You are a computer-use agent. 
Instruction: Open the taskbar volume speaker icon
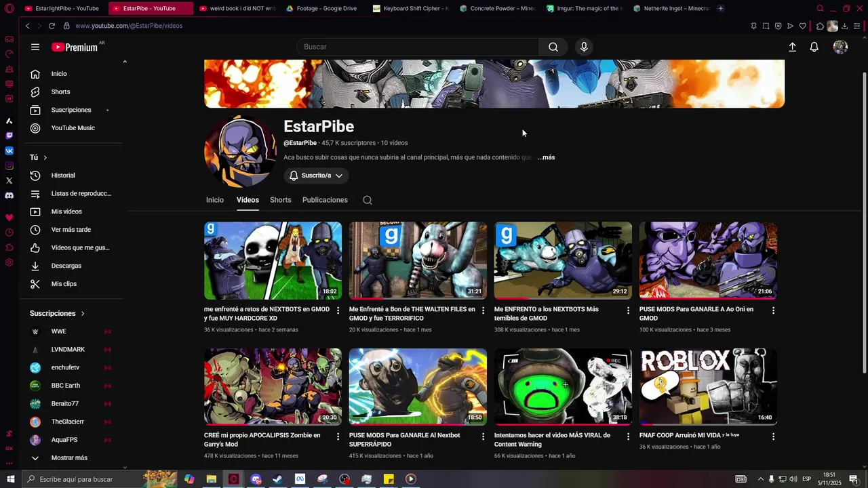[x=793, y=479]
